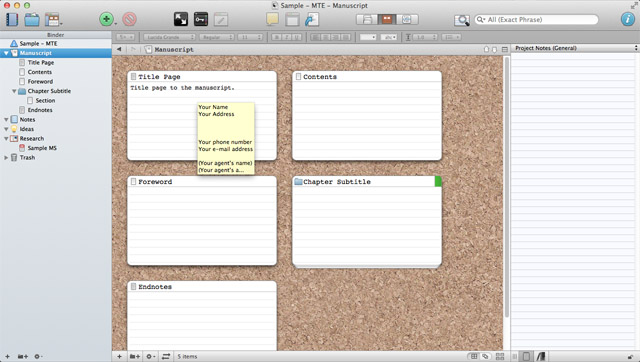Image resolution: width=640 pixels, height=362 pixels.
Task: Open Binder footer gear action menu
Action: click(x=38, y=356)
